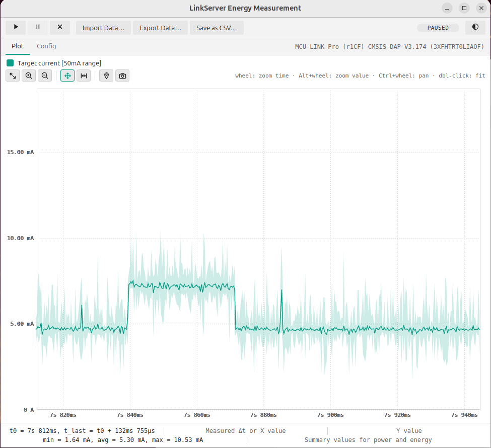Switch to the Plot tab
Screen dimensions: 491x448
coord(18,46)
